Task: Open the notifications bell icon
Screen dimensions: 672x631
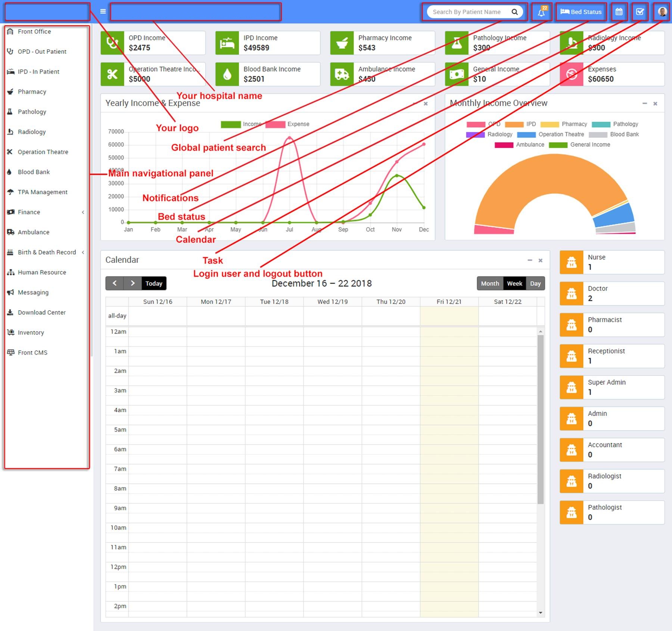Action: (x=541, y=12)
